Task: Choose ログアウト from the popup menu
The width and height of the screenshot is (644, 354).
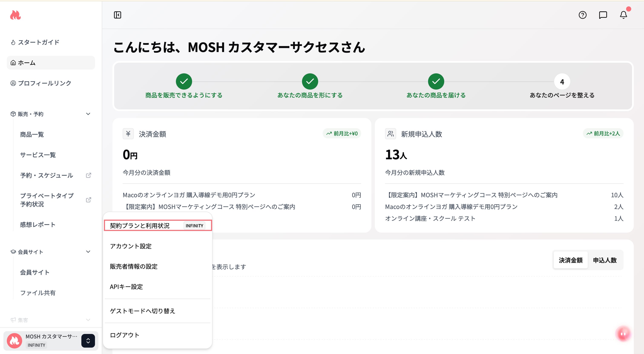Action: pos(158,335)
